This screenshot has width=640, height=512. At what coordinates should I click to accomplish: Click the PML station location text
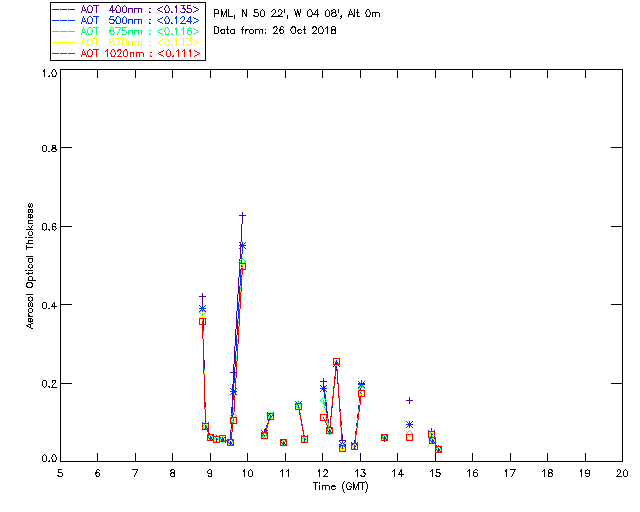[x=297, y=13]
